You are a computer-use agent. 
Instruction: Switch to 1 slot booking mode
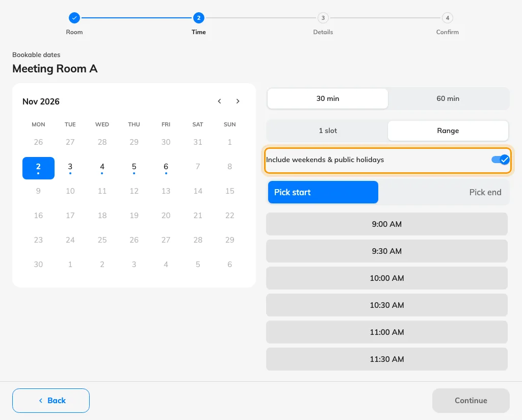tap(328, 130)
